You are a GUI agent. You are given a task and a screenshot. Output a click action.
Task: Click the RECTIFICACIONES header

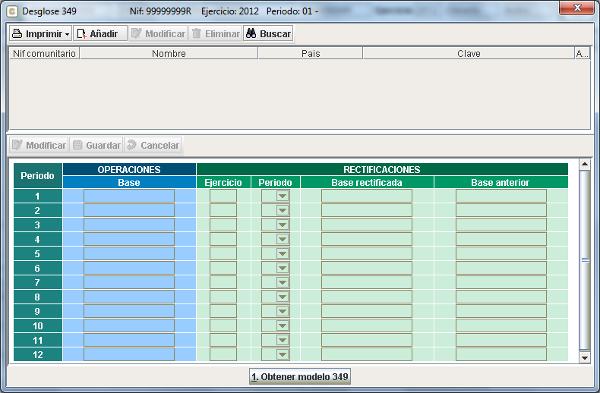coord(382,170)
